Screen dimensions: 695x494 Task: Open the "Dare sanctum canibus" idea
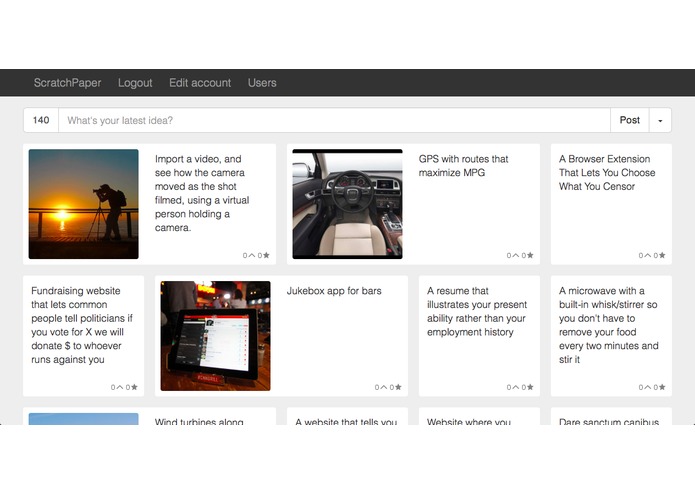609,421
